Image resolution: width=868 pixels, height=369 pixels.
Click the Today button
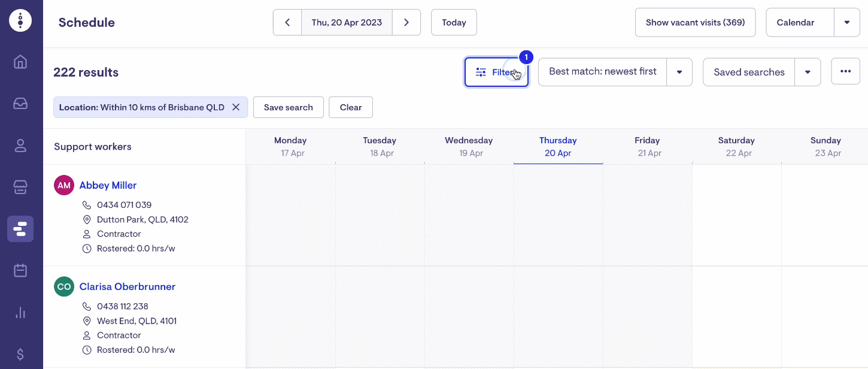click(454, 22)
